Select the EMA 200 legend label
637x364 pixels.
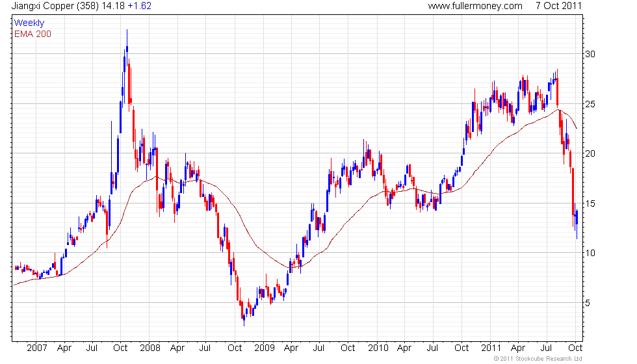[x=32, y=33]
